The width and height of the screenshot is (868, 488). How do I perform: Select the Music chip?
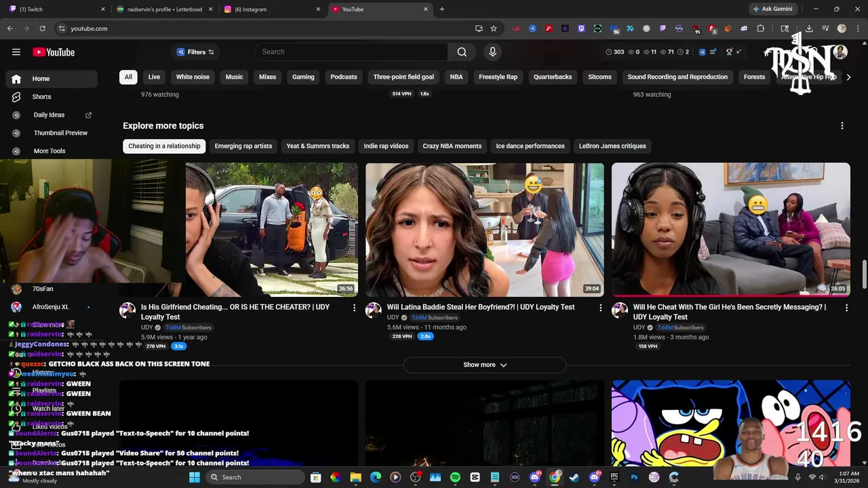(x=234, y=77)
